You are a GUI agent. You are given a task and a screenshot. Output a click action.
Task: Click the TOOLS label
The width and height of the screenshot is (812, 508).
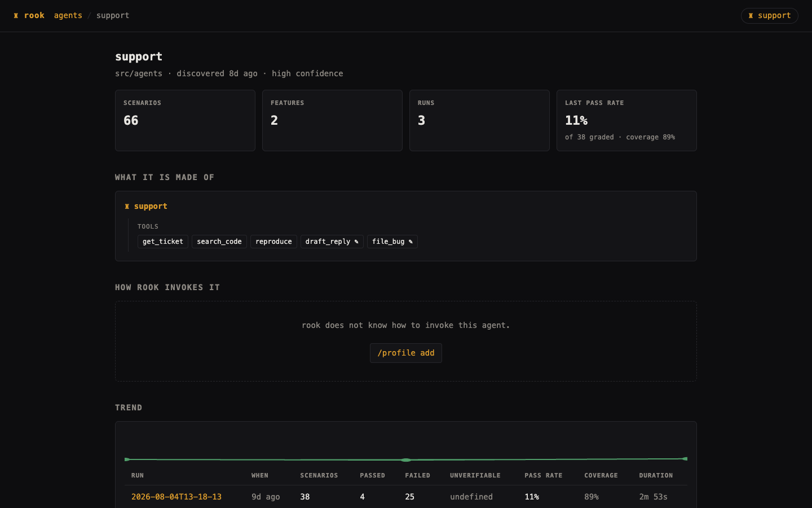(x=148, y=226)
